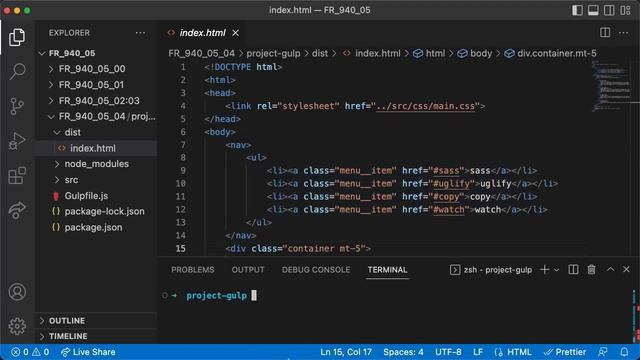
Task: Open editor More Actions ellipsis
Action: (x=623, y=33)
